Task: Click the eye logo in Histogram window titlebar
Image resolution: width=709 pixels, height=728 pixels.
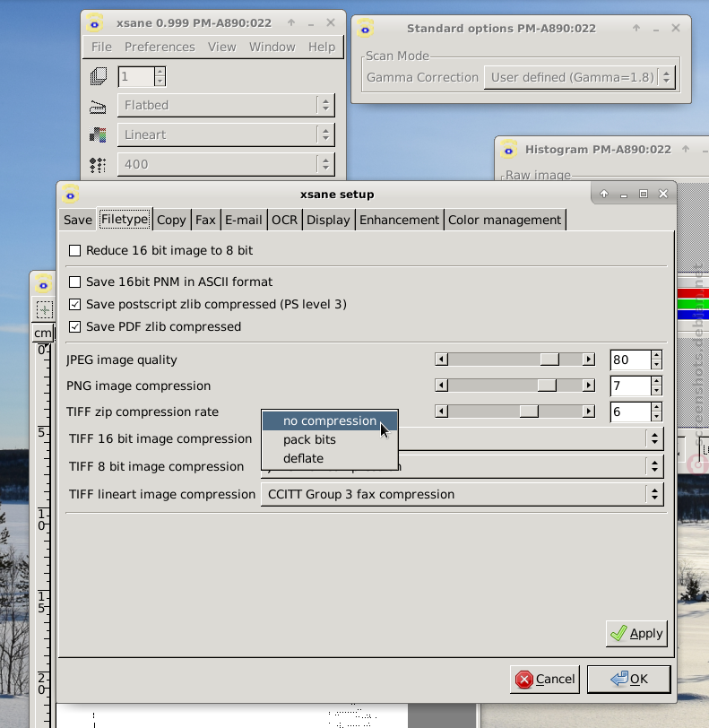Action: (x=508, y=150)
